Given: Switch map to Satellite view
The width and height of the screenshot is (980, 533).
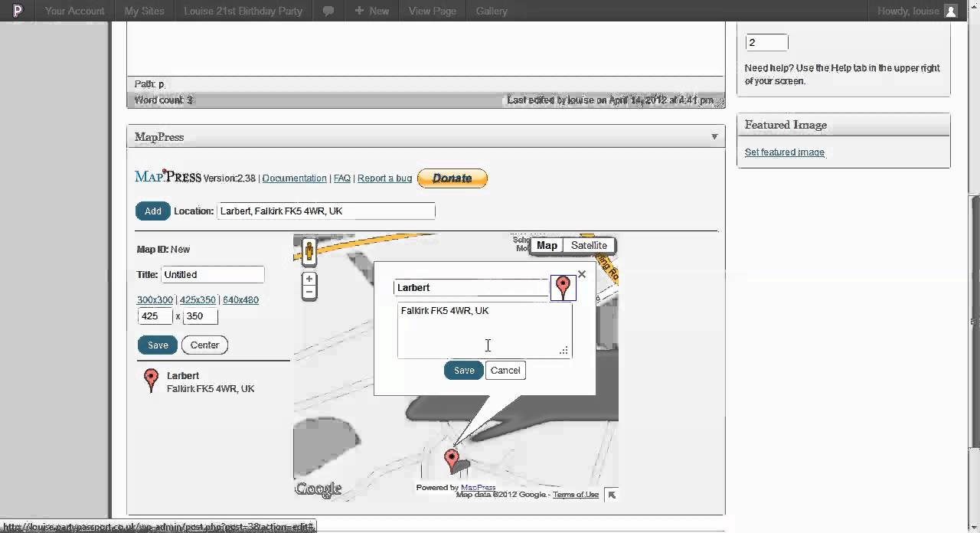Looking at the screenshot, I should coord(589,246).
